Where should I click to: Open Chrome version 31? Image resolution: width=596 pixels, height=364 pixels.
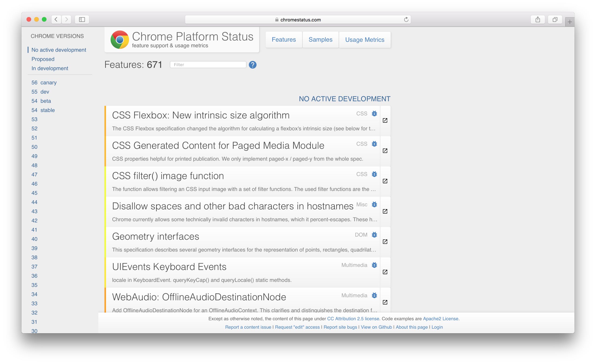point(34,322)
